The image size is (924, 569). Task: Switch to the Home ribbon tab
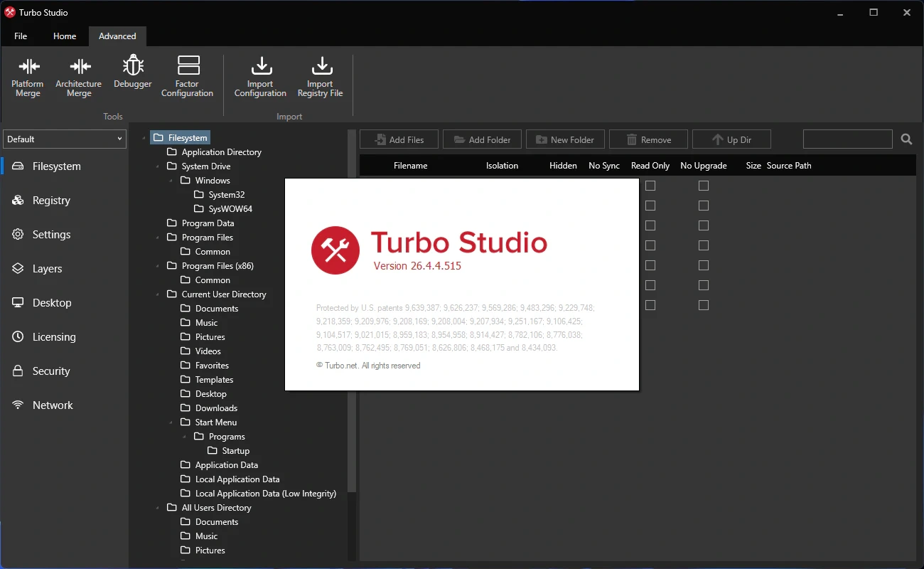(65, 36)
